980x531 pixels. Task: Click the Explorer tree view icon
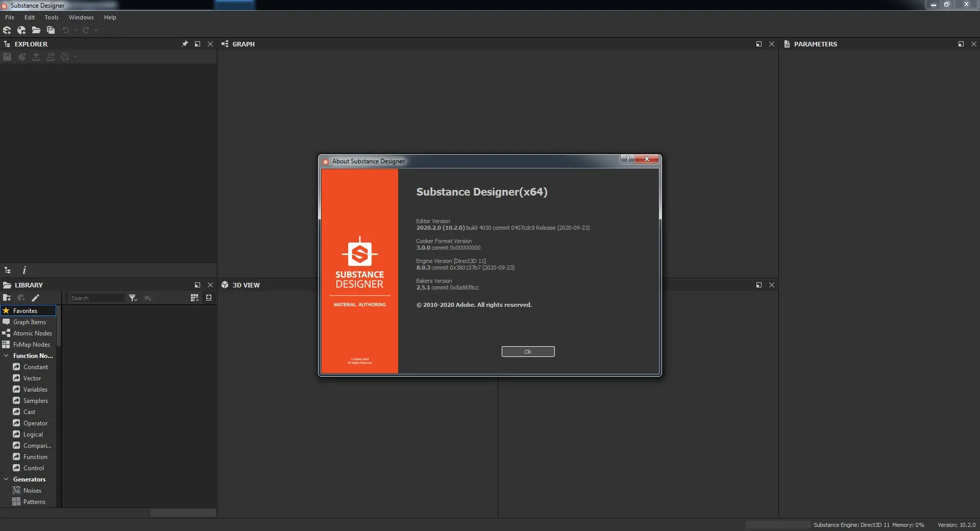click(x=7, y=270)
